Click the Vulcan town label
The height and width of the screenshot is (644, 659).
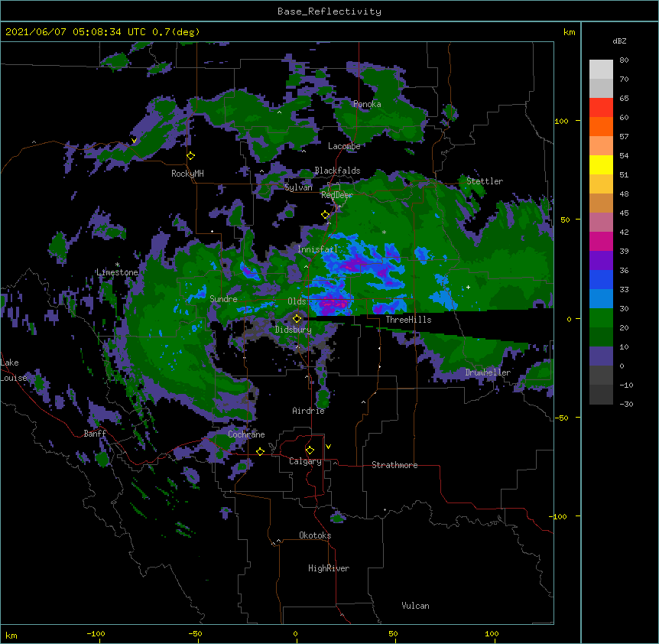(415, 606)
